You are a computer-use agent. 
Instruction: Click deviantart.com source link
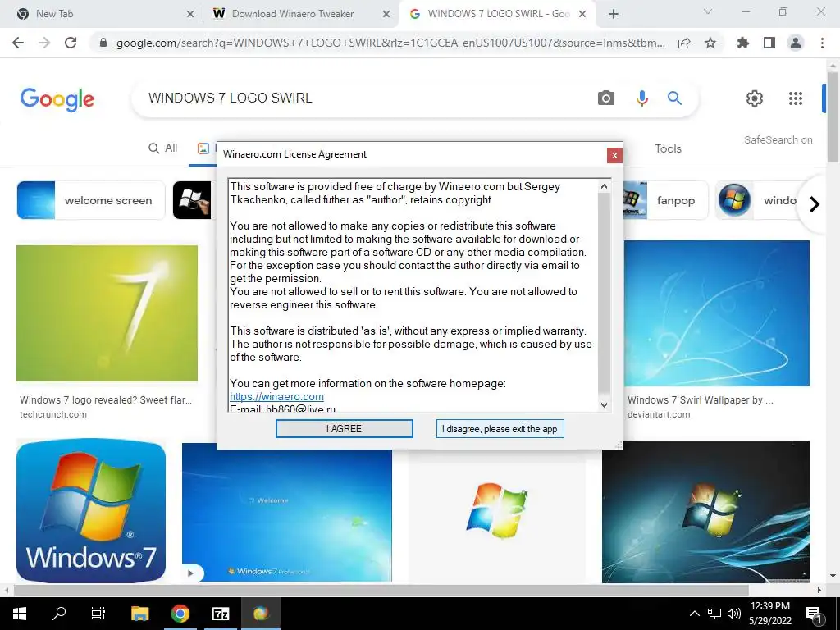[659, 414]
